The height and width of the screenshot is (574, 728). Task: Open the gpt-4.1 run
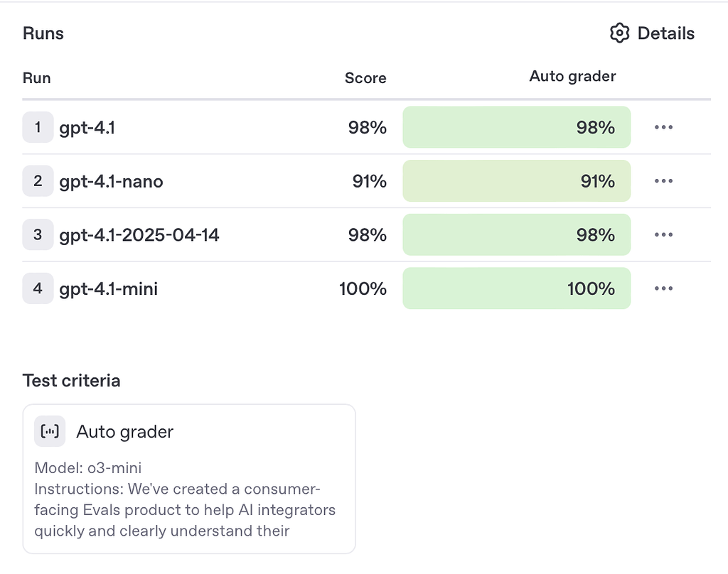[87, 128]
